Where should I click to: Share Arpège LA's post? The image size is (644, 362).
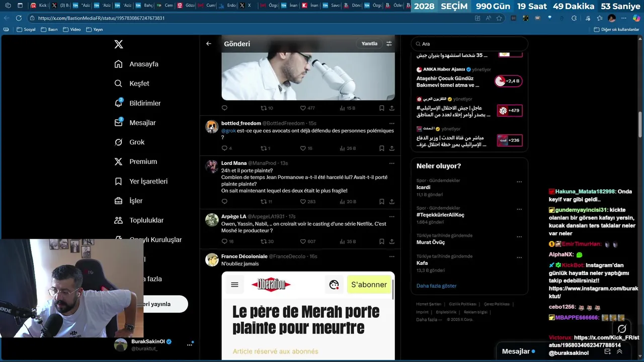(x=392, y=241)
